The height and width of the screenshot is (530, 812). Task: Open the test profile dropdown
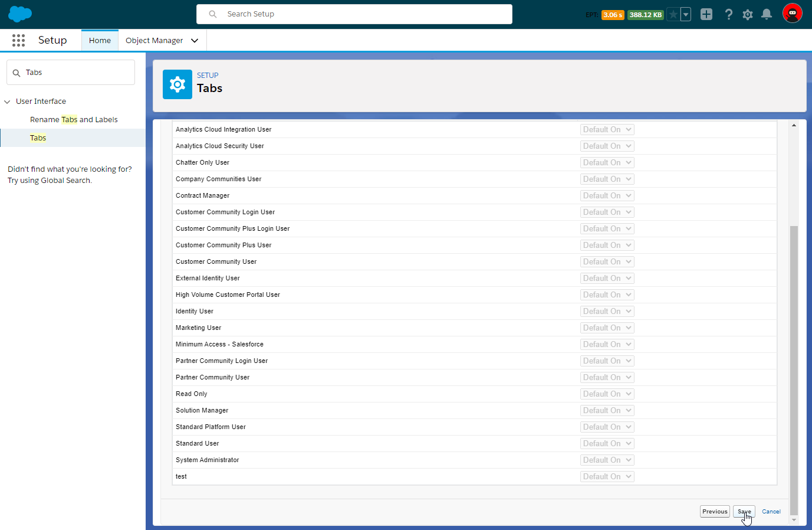click(607, 476)
